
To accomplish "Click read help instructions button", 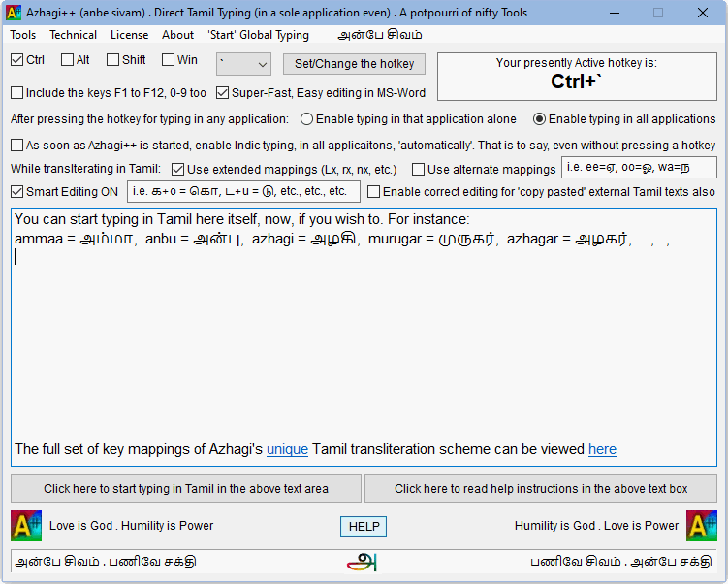I will [541, 489].
